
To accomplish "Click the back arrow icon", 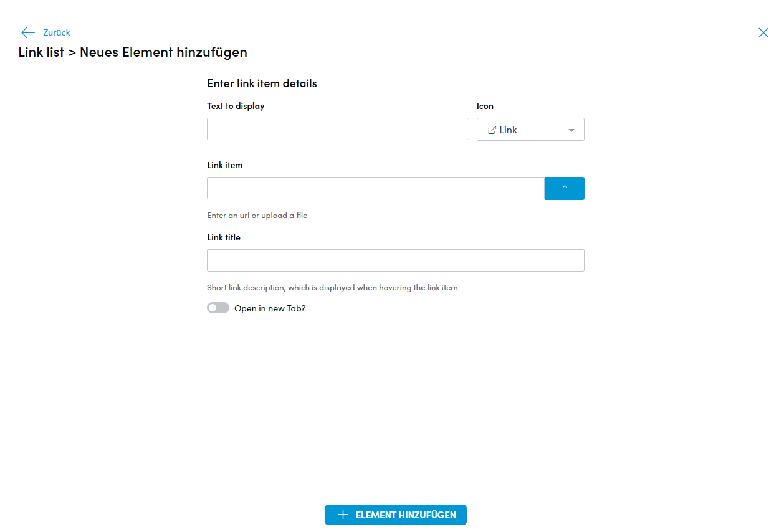I will pos(28,32).
